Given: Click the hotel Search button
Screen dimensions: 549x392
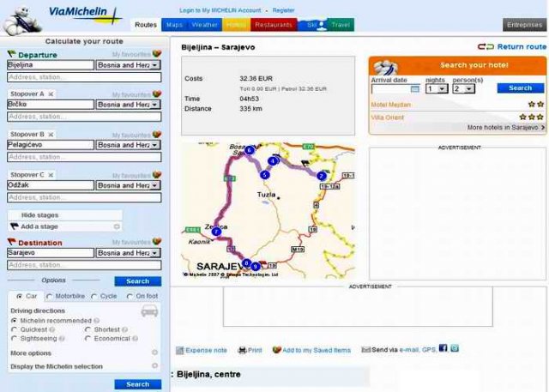Looking at the screenshot, I should click(x=521, y=88).
